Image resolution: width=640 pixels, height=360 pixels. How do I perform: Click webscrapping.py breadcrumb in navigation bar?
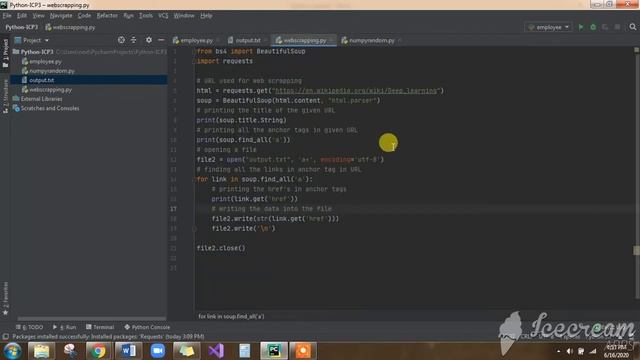point(70,27)
